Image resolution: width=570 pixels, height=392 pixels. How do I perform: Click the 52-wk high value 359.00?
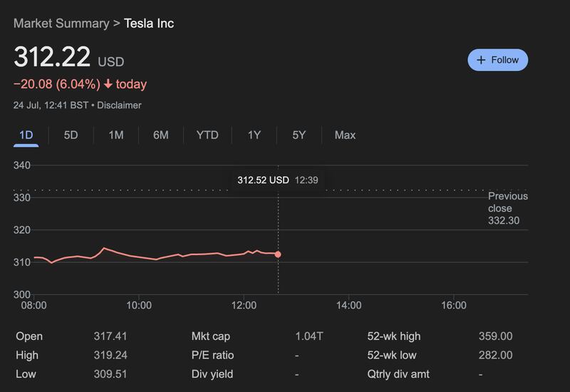coord(495,336)
